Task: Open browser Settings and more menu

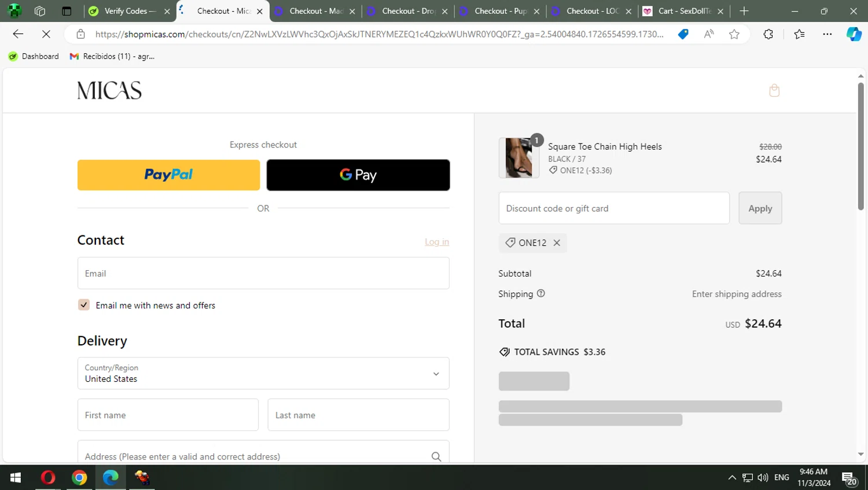Action: point(827,34)
